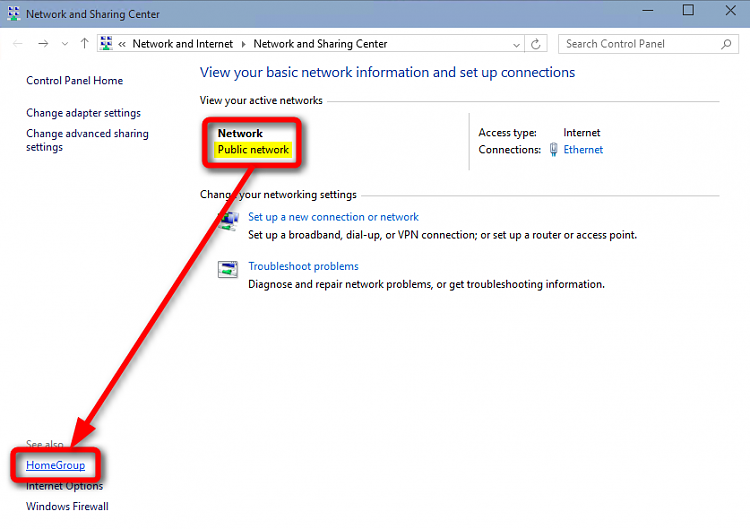The image size is (750, 529).
Task: Click the Forward navigation arrow
Action: click(x=43, y=44)
